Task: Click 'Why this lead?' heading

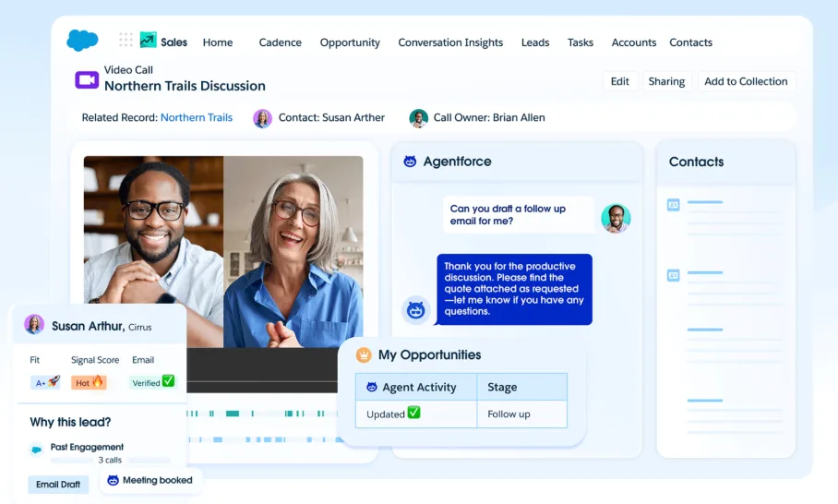Action: click(70, 422)
